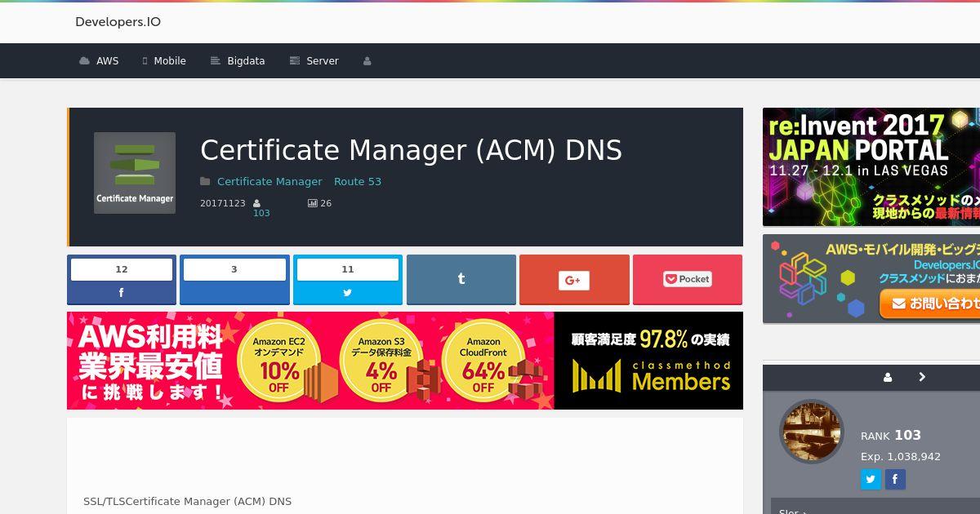Click the Certificate Manager article thumbnail
Viewport: 980px width, 514px height.
pos(135,173)
